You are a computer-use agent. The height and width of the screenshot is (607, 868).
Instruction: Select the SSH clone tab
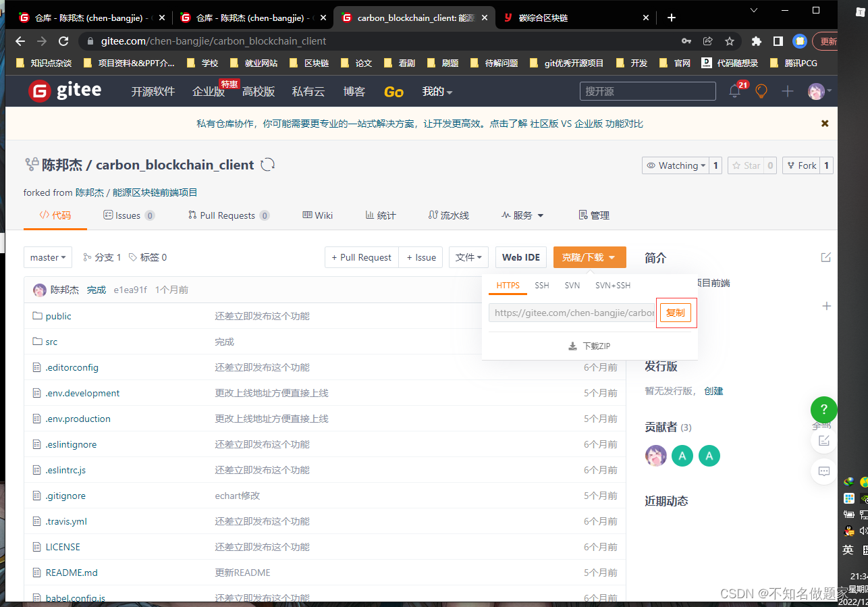coord(542,286)
